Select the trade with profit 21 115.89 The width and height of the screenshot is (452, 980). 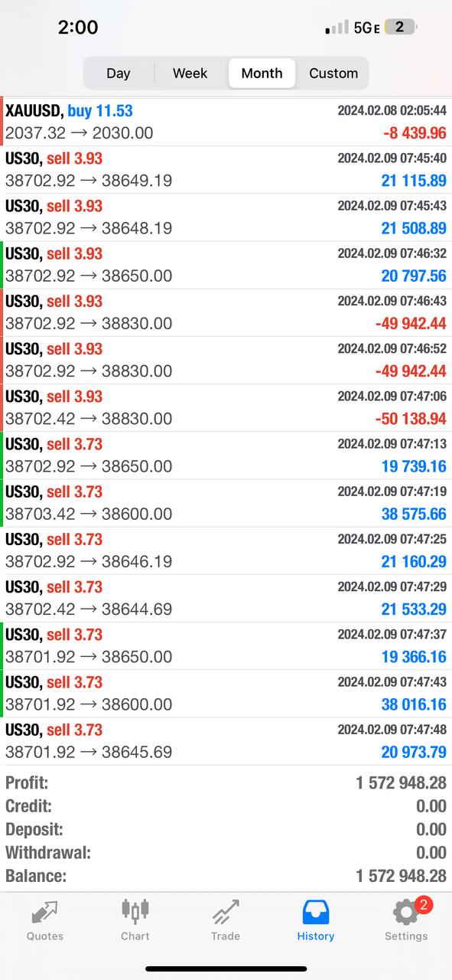point(226,169)
